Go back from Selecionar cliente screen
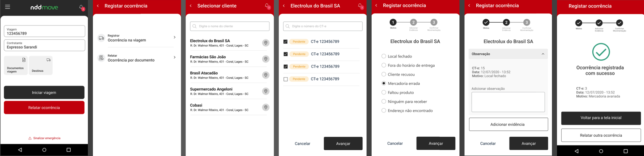The width and height of the screenshot is (644, 156). [x=190, y=6]
